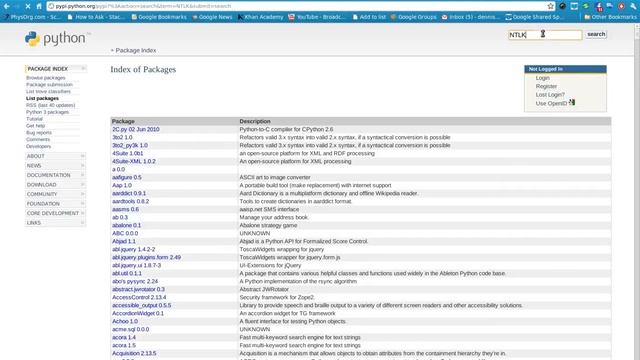
Task: Open package AccessControl 2.13.4
Action: [x=139, y=297]
